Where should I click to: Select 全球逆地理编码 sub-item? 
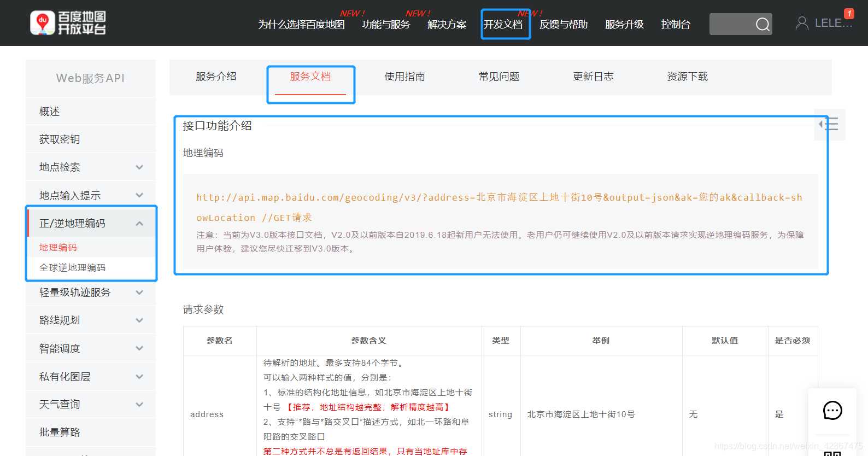[72, 267]
